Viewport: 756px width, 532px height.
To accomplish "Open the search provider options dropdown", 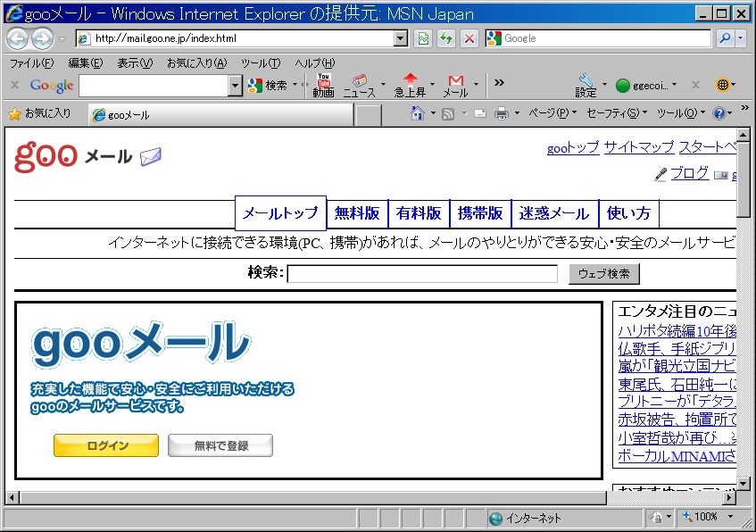I will tap(741, 38).
